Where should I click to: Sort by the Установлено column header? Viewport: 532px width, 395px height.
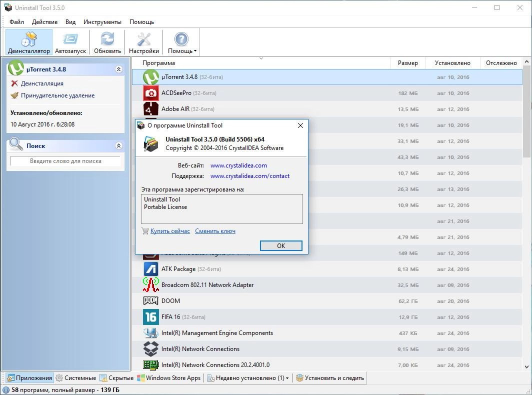click(452, 63)
